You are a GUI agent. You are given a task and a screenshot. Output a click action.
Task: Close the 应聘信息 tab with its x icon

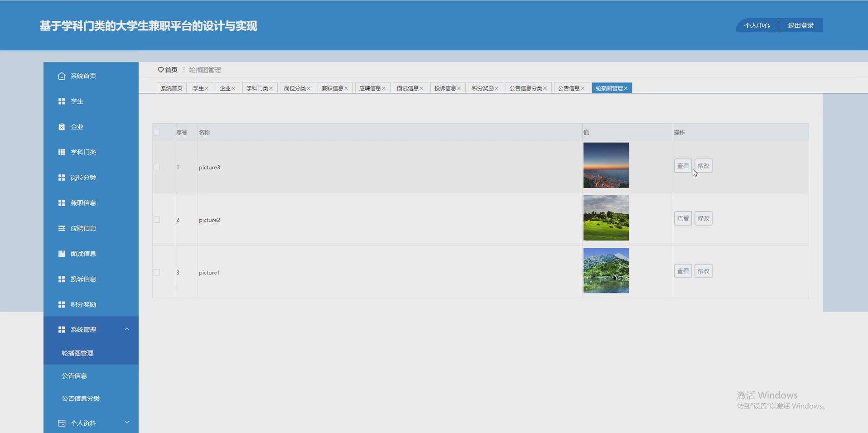tap(384, 88)
